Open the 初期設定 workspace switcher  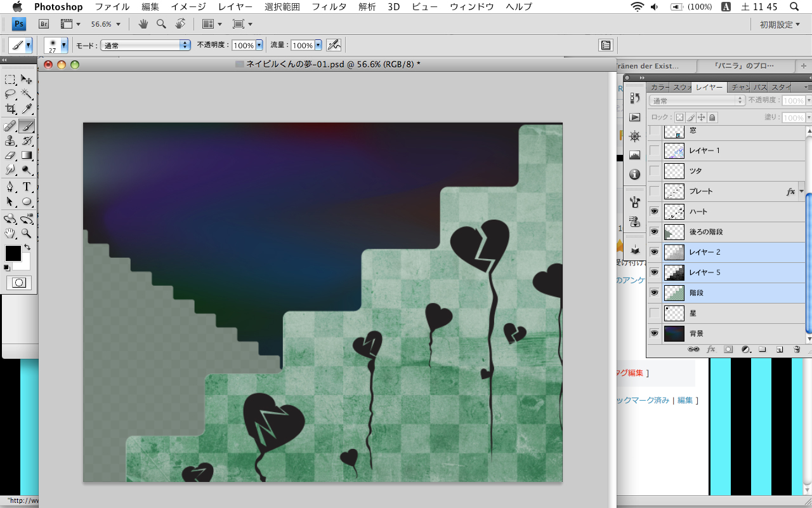pos(780,24)
